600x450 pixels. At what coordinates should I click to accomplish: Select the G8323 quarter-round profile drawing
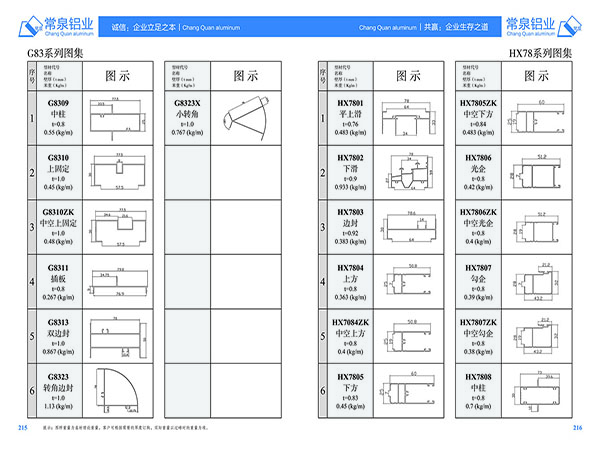pyautogui.click(x=116, y=391)
